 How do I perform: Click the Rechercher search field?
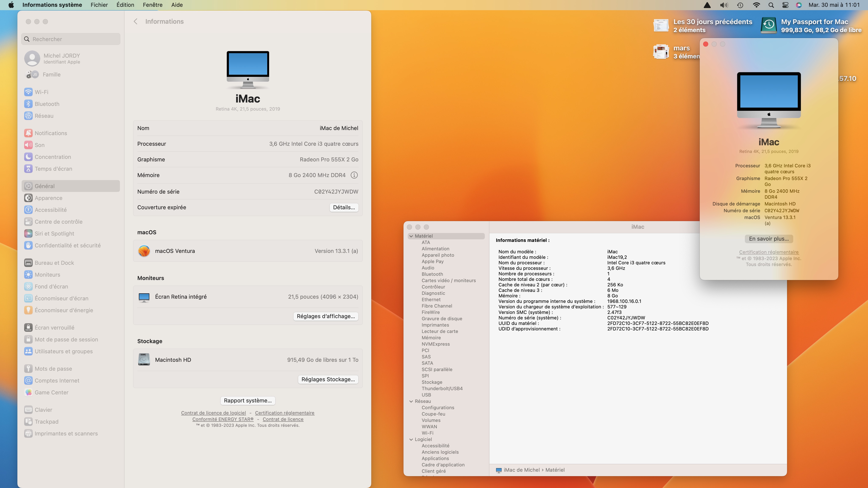[x=71, y=39]
